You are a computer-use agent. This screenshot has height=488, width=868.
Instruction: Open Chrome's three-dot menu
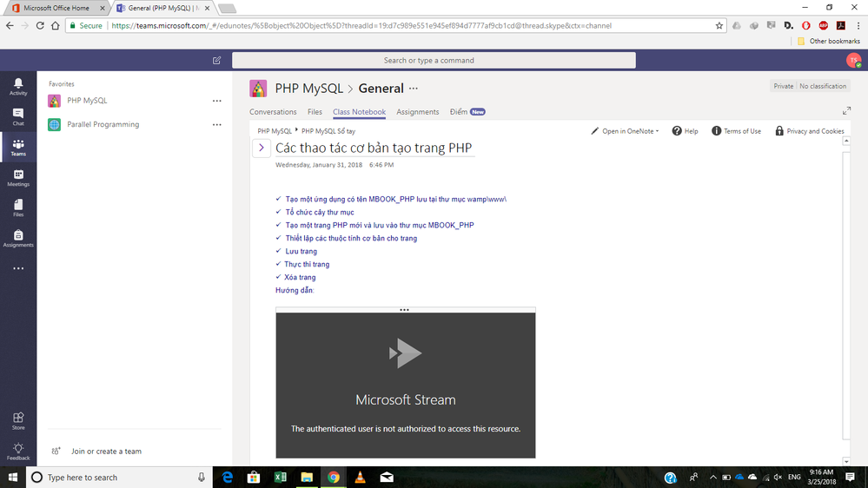[858, 25]
